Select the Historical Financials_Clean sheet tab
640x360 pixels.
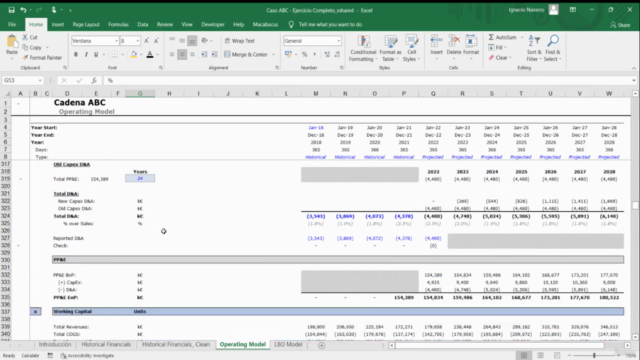pyautogui.click(x=176, y=344)
